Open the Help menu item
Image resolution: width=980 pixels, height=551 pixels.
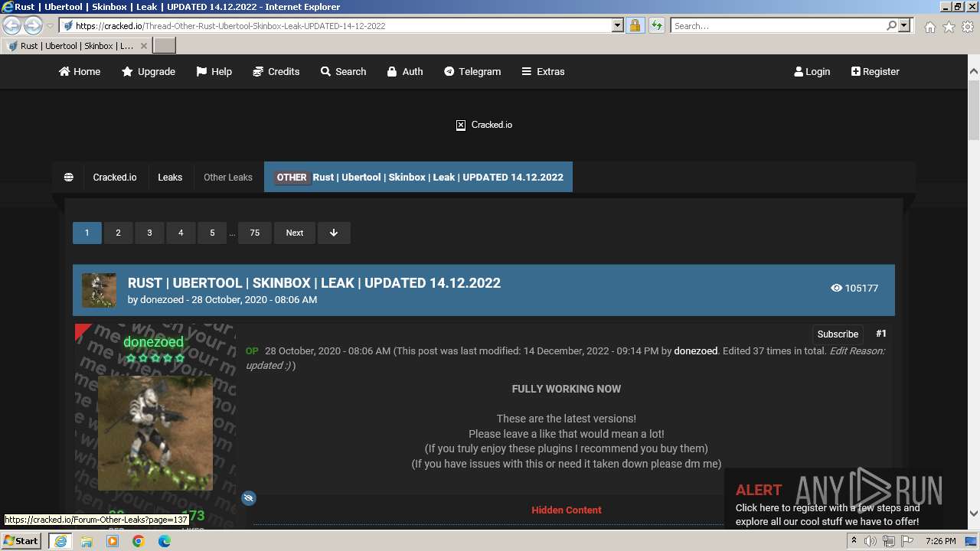[x=214, y=71]
